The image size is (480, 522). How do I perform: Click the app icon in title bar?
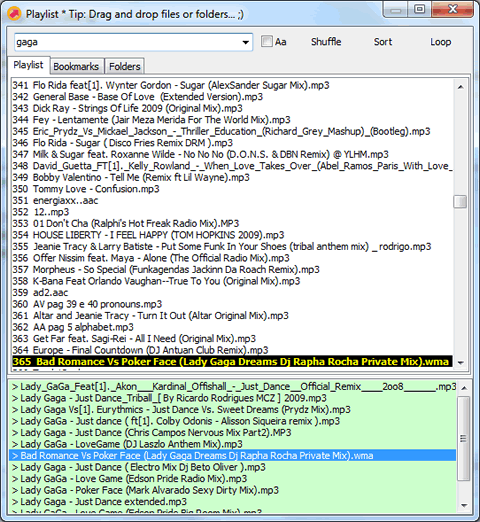coord(14,14)
